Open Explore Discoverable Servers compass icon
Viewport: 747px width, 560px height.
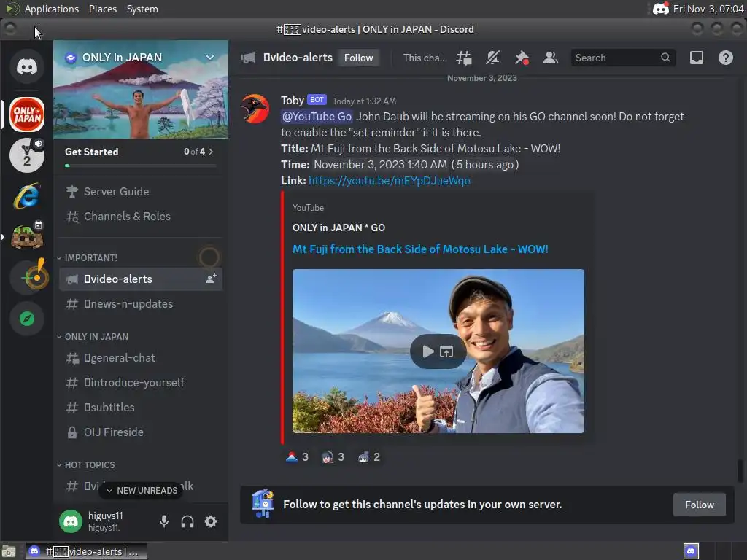click(x=27, y=319)
